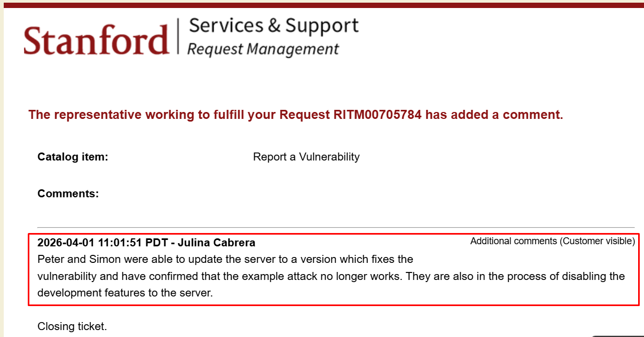Click the comment line starting "Peter and Simon"
This screenshot has height=337, width=644.
(225, 260)
